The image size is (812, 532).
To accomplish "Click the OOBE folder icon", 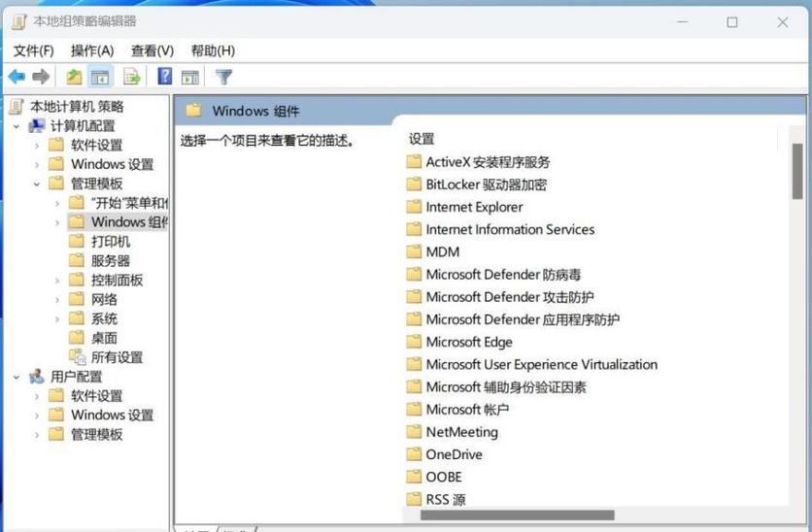I will tap(413, 477).
